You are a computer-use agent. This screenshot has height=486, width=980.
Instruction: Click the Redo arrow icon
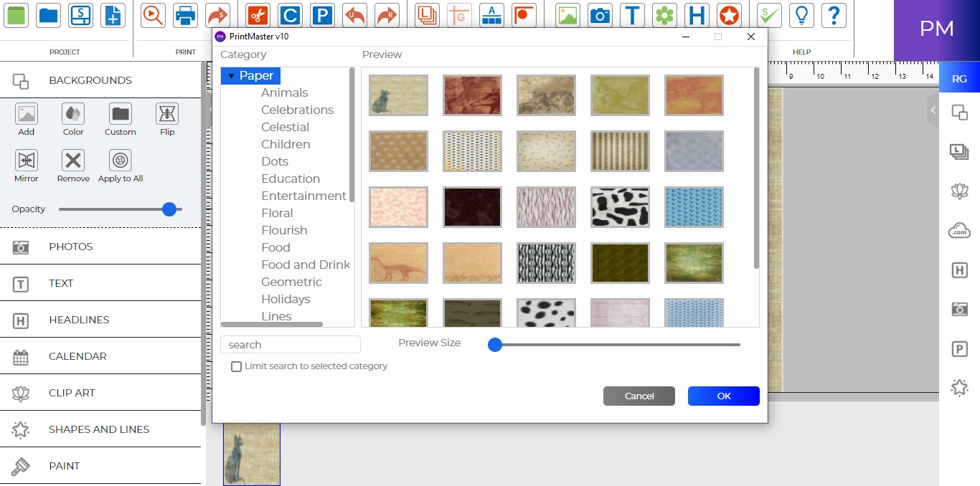[387, 15]
